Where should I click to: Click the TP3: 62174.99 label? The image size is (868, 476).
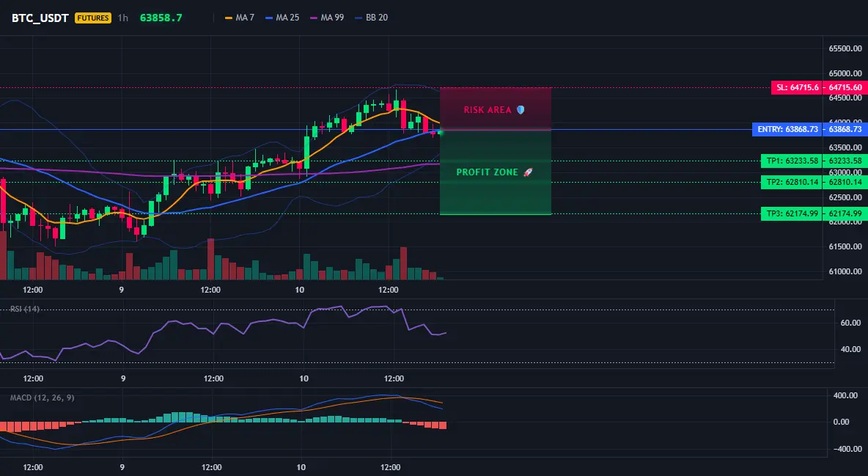[792, 213]
